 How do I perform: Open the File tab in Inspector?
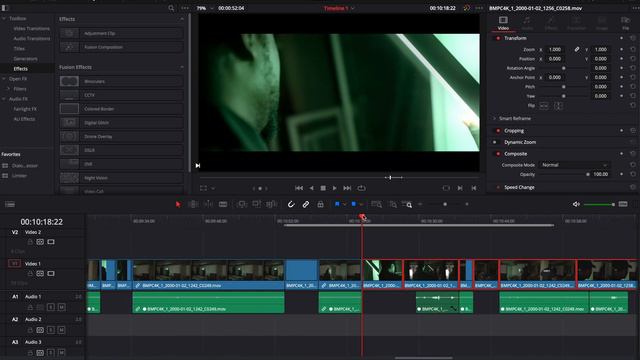point(625,23)
